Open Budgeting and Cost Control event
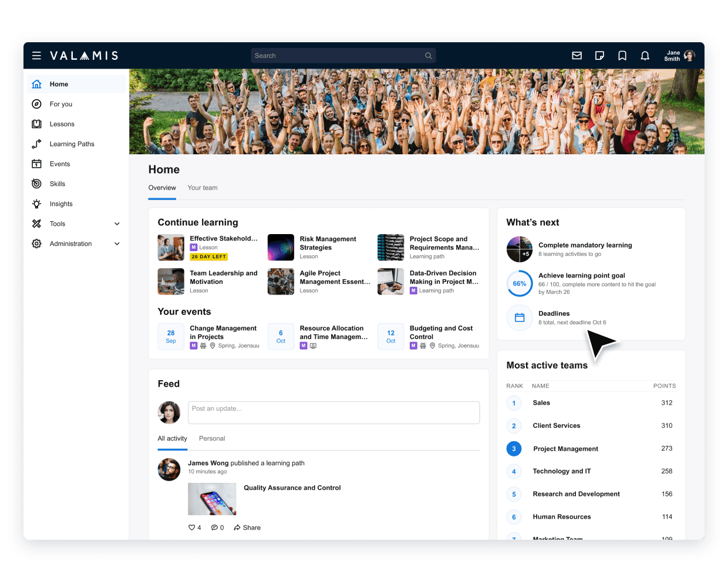Viewport: 728px width, 582px height. point(441,333)
